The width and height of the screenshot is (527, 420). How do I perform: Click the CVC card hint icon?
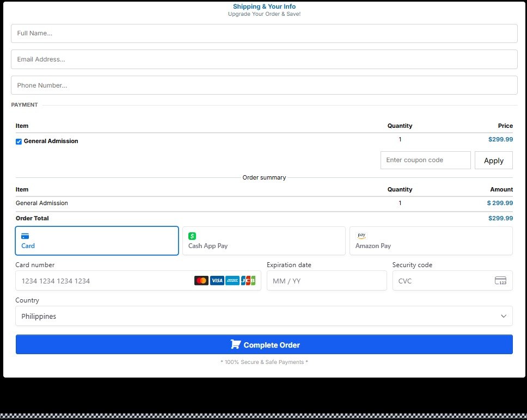(x=500, y=281)
